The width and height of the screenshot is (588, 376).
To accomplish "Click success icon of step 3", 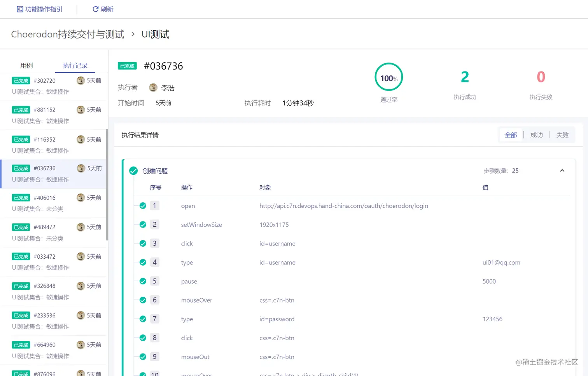I will click(143, 244).
